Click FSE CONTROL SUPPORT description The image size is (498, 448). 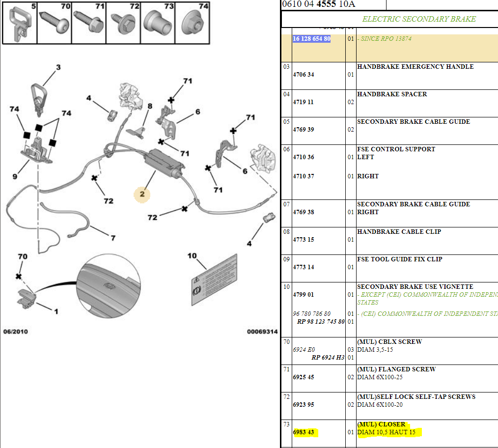pyautogui.click(x=396, y=149)
